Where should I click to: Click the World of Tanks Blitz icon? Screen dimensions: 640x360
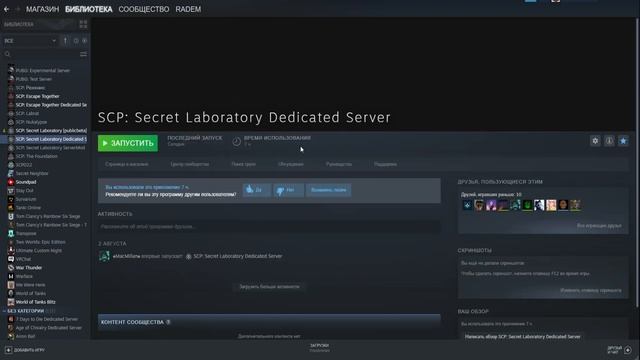11,302
